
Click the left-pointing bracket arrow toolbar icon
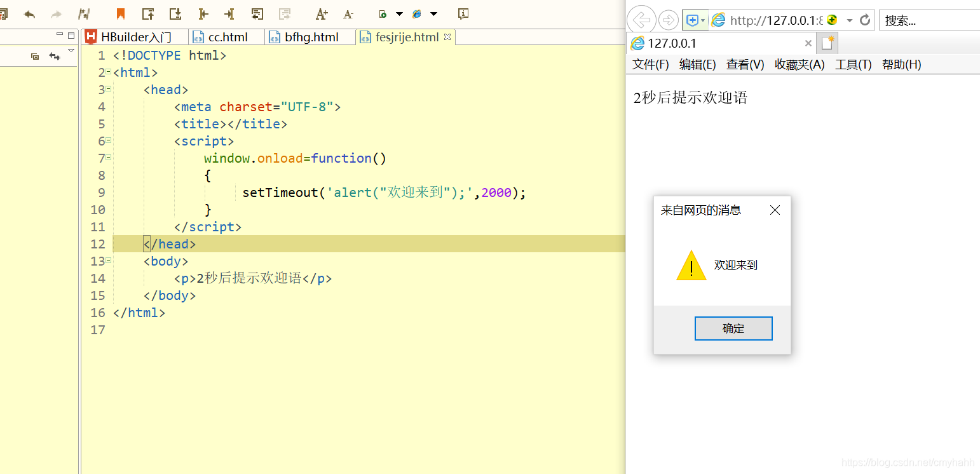tap(203, 13)
